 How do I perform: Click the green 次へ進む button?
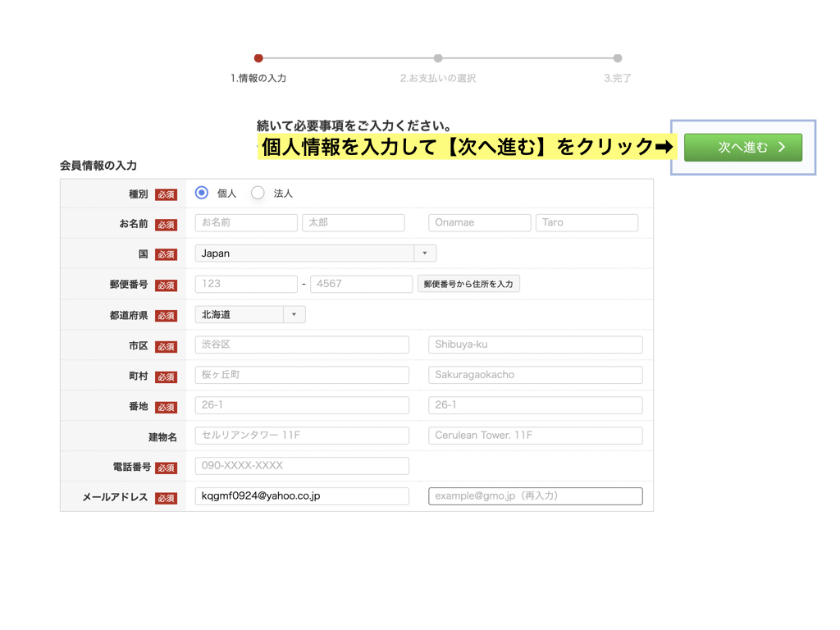(x=743, y=148)
